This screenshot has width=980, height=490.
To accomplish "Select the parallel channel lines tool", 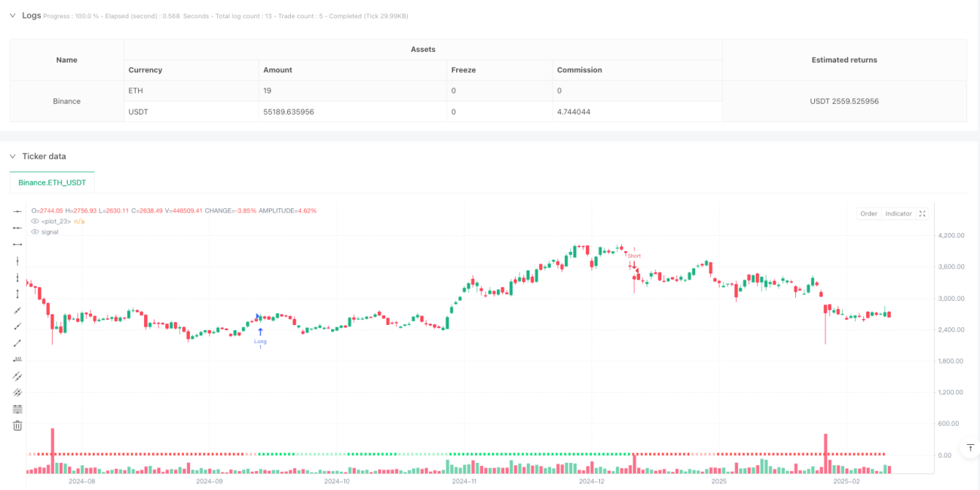I will tap(18, 375).
